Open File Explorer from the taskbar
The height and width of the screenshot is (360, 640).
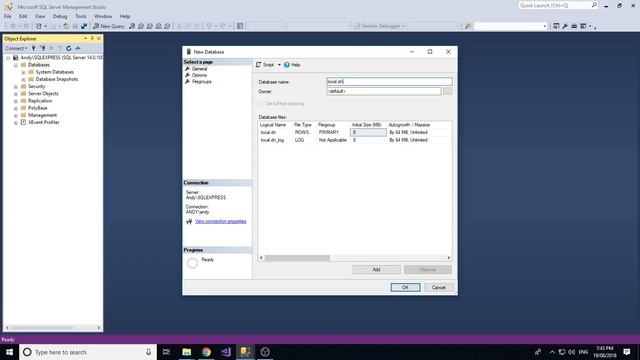pyautogui.click(x=187, y=352)
